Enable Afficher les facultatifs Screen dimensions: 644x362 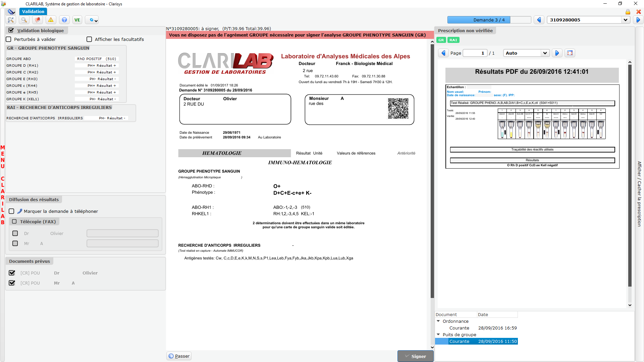[89, 39]
